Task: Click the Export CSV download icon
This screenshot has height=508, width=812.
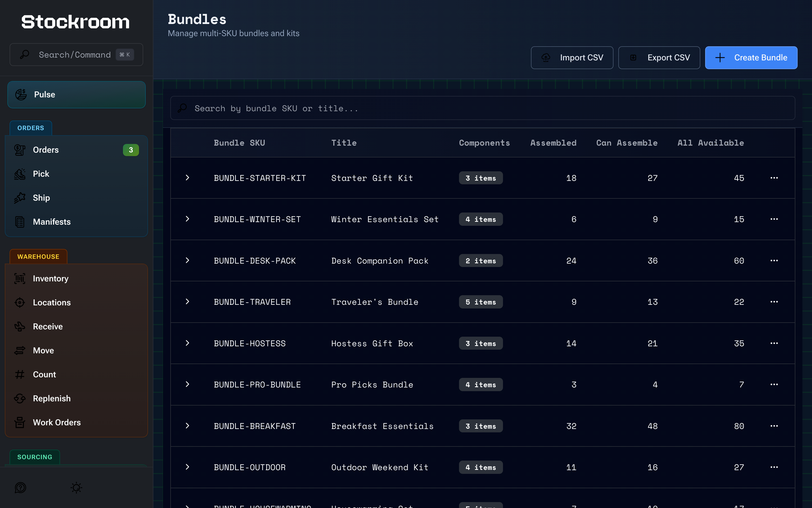Action: (x=633, y=58)
